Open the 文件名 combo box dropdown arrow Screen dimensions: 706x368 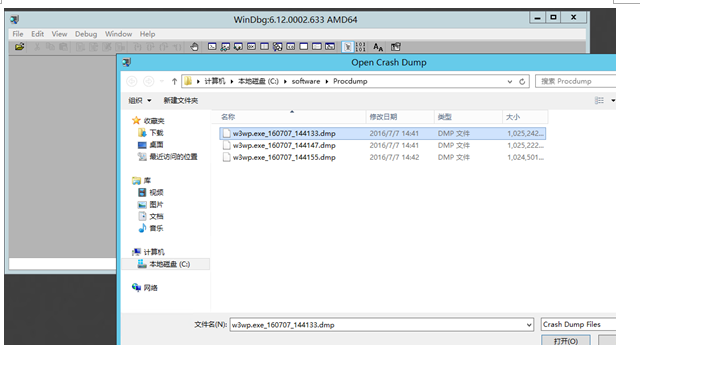529,325
